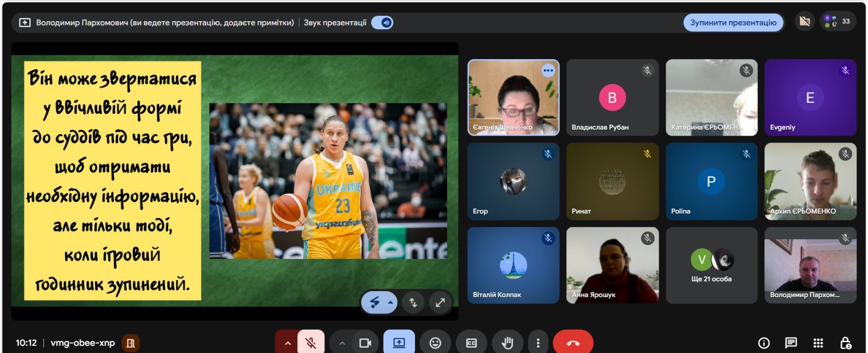Toggle presentation audio switch
The height and width of the screenshot is (353, 868).
(x=382, y=23)
